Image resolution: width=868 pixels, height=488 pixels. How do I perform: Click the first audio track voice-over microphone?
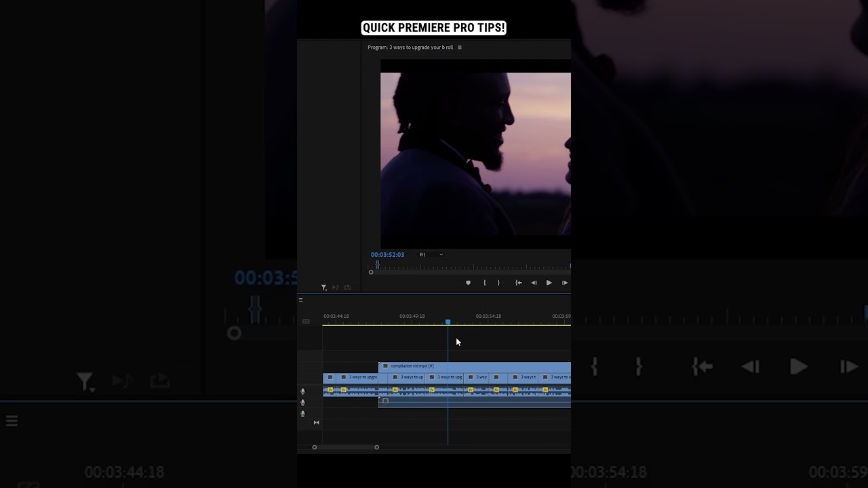(302, 391)
